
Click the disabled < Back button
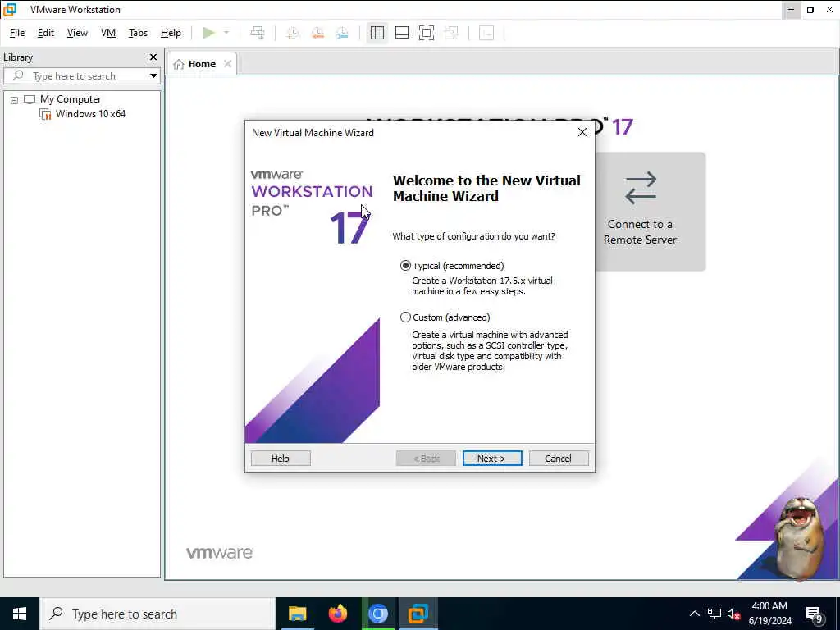(x=426, y=458)
